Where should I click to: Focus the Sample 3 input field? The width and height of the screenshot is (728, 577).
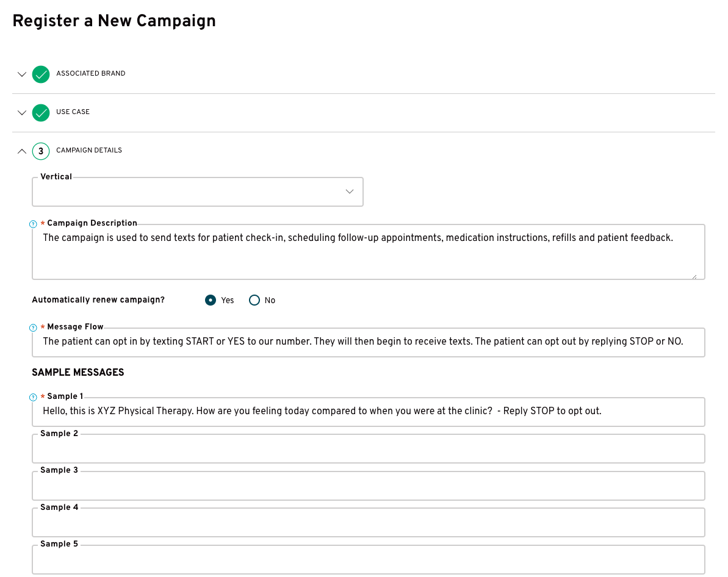[369, 486]
